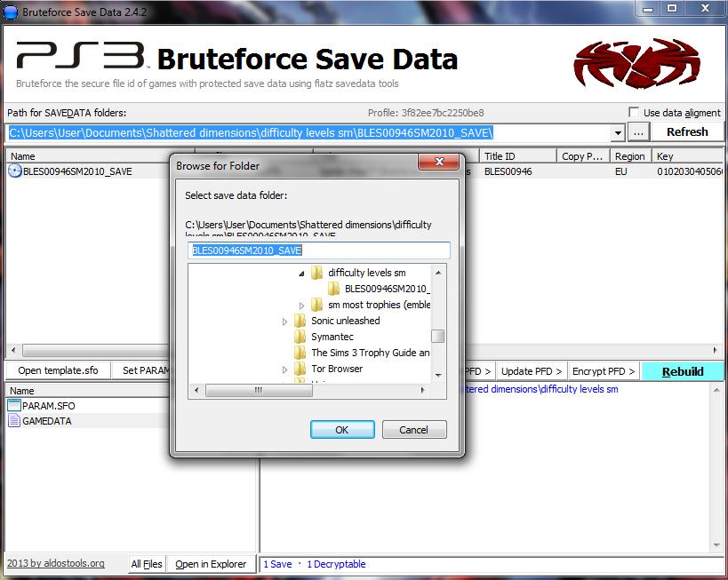Click the EU region cell
This screenshot has width=728, height=580.
click(620, 171)
